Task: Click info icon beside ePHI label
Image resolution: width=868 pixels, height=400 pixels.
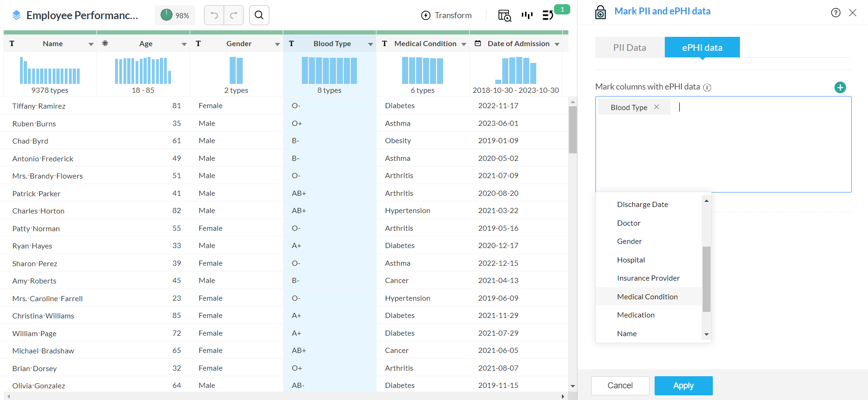Action: click(x=707, y=87)
